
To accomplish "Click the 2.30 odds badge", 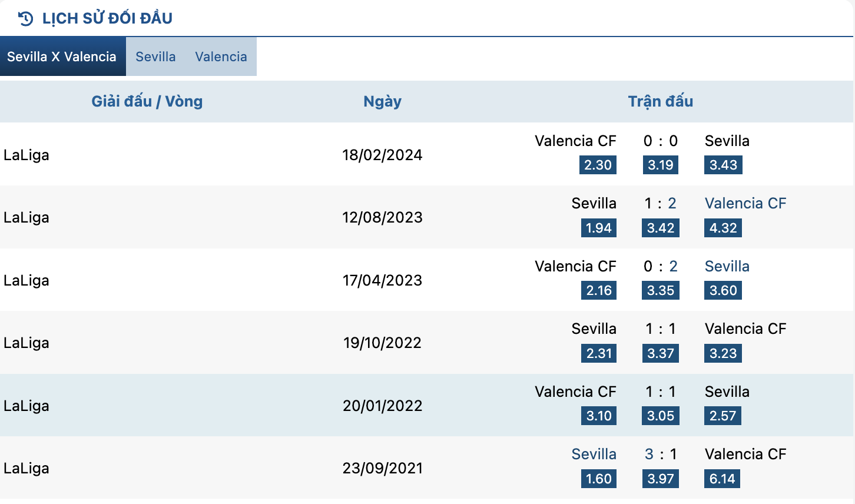I will [x=598, y=165].
